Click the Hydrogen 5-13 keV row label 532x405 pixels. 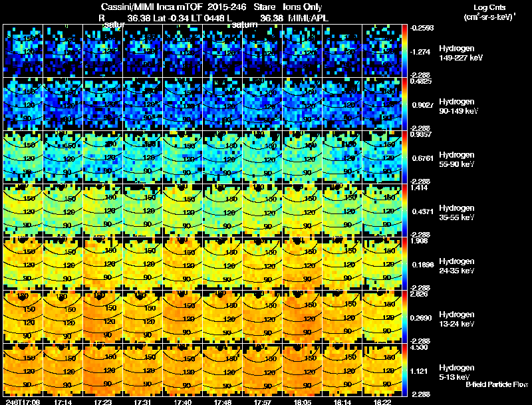(456, 372)
